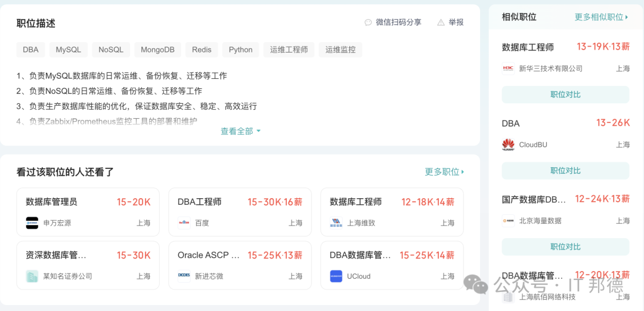This screenshot has height=311, width=644.
Task: Open the 数据库工程师 12-18K·14薪 job card
Action: [x=392, y=213]
